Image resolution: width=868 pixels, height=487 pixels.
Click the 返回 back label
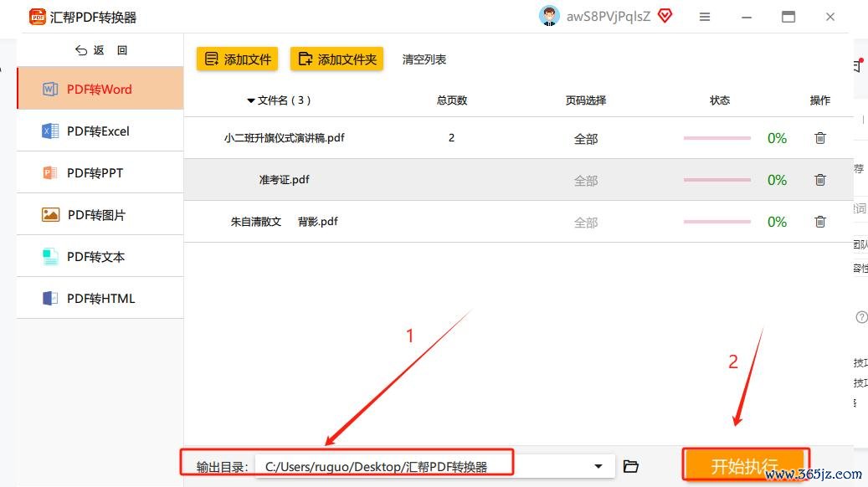pos(110,50)
